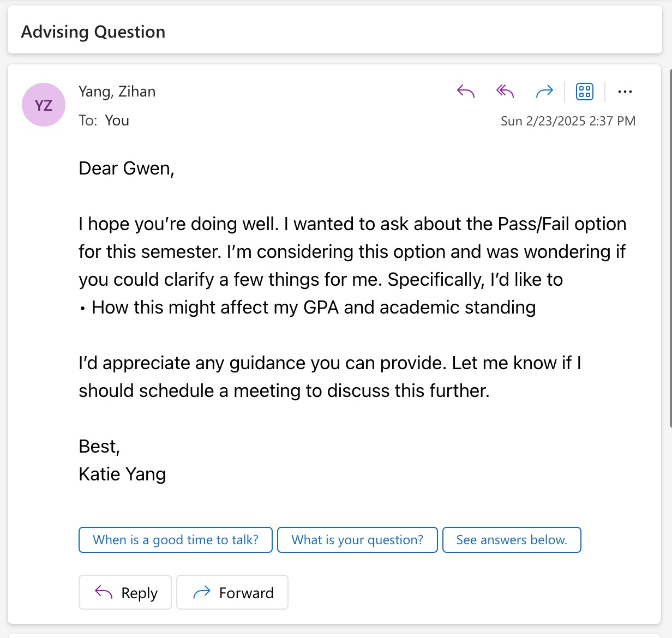Click the "You" recipient name
Image resolution: width=672 pixels, height=638 pixels.
[117, 121]
